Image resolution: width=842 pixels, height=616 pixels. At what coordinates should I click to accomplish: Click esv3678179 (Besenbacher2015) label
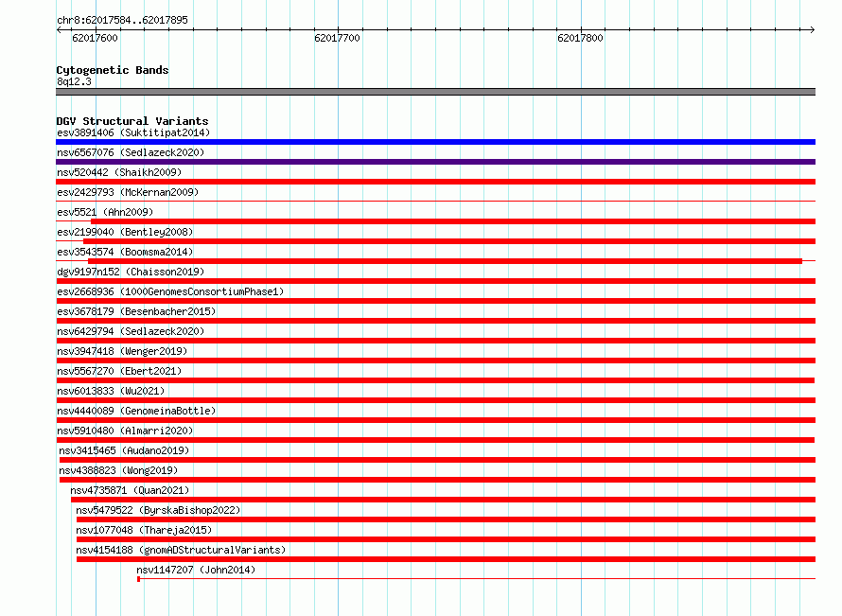[136, 311]
